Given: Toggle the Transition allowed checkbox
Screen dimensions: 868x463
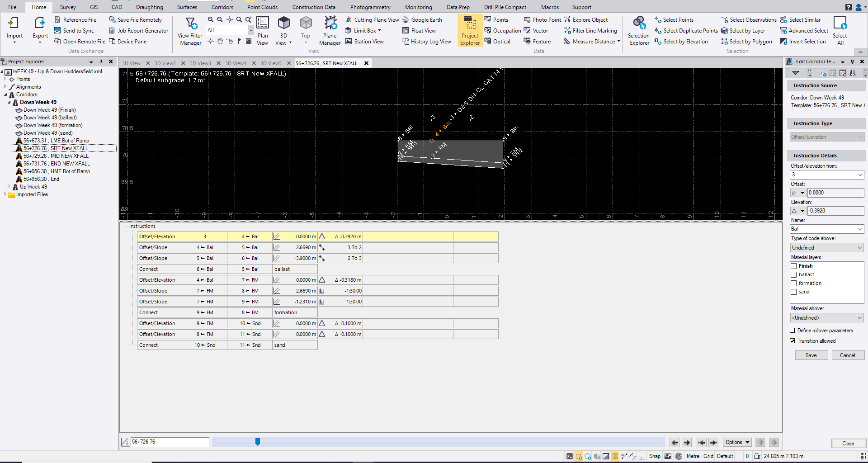Looking at the screenshot, I should 793,341.
